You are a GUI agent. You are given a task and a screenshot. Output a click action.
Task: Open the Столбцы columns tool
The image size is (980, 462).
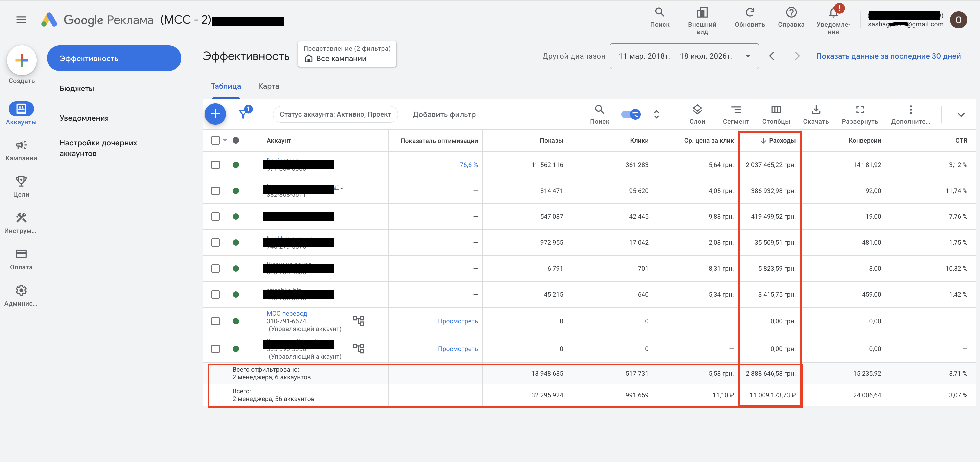point(776,114)
